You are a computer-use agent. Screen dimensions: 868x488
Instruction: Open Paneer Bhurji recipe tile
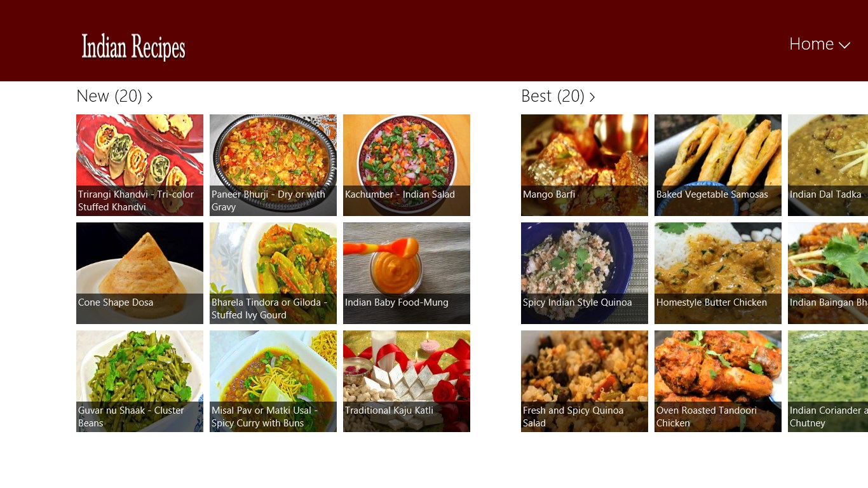273,165
